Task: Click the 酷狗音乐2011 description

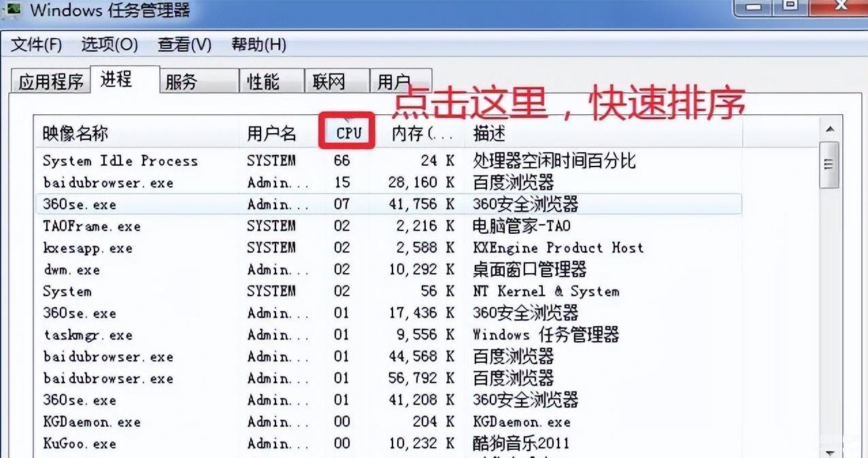Action: point(521,444)
